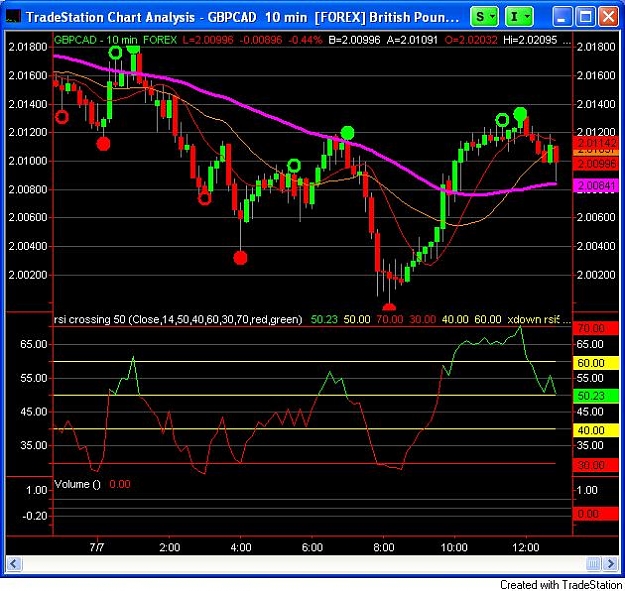The image size is (625, 591).
Task: Click the green 50.23 RSI value tag
Action: (596, 396)
